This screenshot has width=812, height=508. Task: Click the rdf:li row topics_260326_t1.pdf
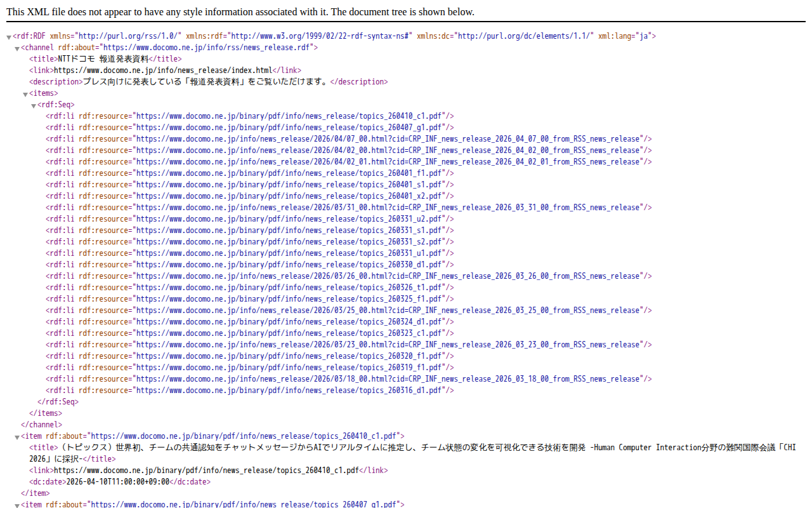click(250, 288)
